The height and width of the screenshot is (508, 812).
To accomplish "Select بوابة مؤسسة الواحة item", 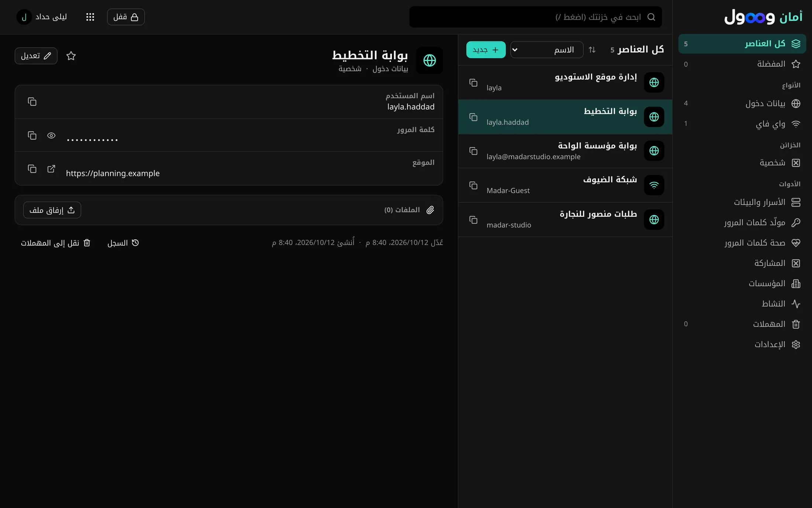I will tap(565, 151).
